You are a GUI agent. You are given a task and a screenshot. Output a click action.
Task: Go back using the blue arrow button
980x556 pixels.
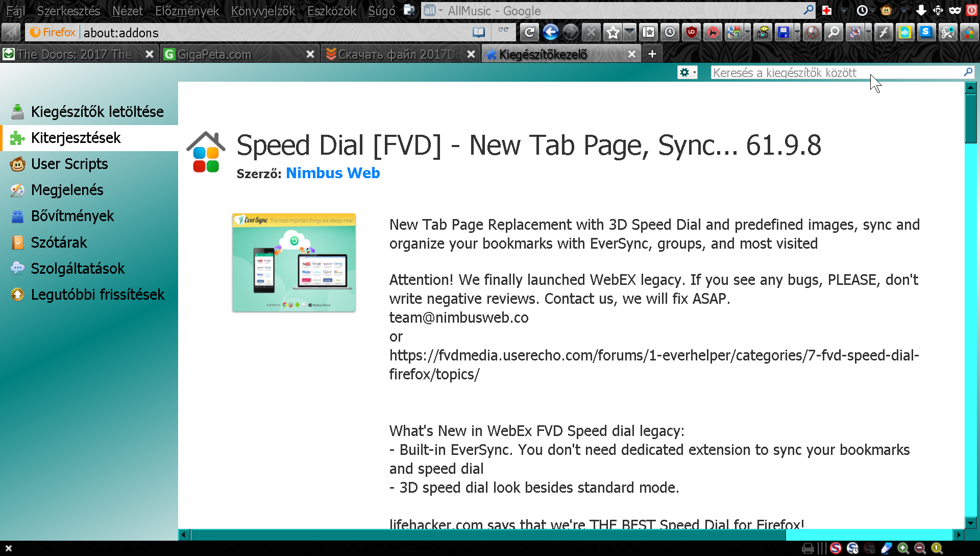point(550,33)
